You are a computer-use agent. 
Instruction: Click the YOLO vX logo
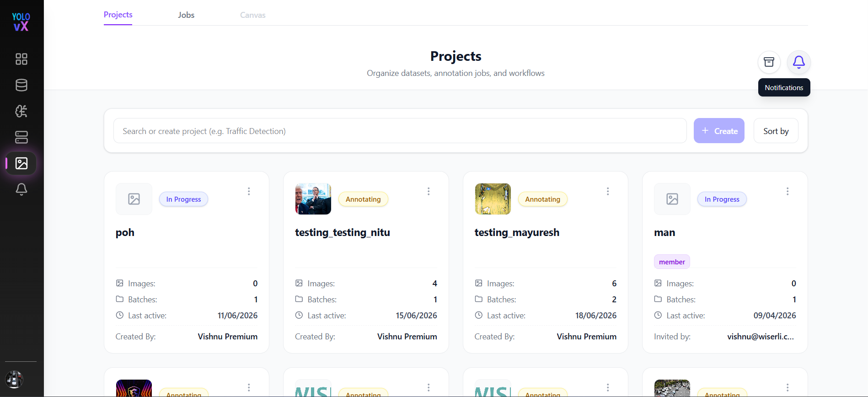click(x=21, y=22)
